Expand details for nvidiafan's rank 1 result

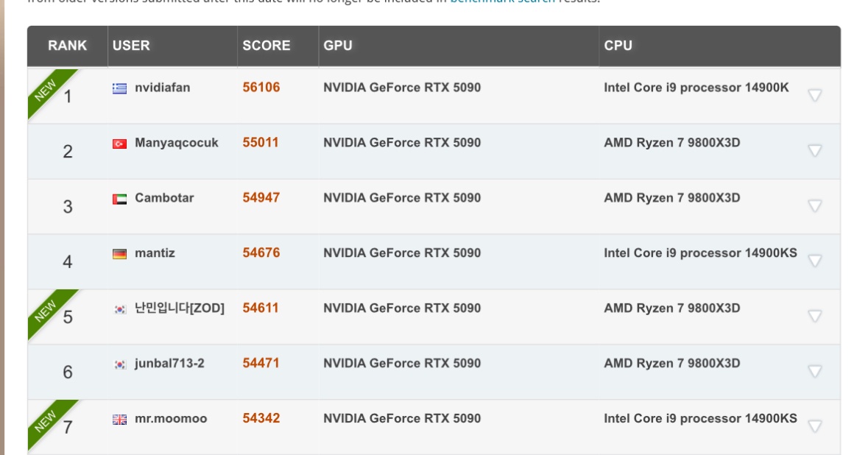click(x=814, y=95)
